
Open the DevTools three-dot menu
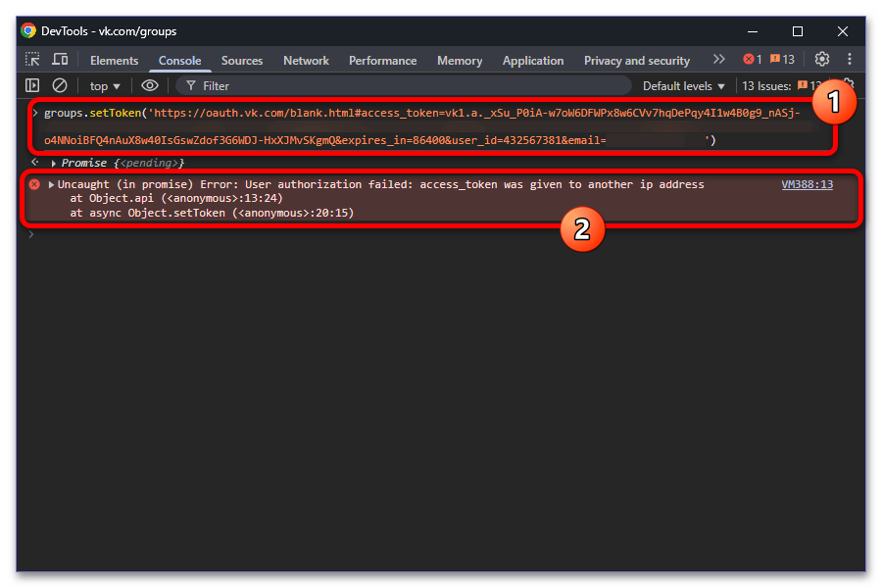coord(850,59)
